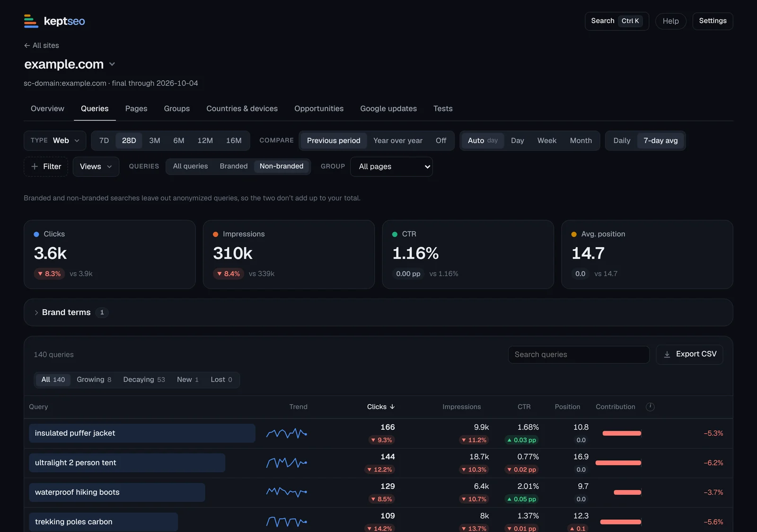Show All queries segment

point(190,166)
